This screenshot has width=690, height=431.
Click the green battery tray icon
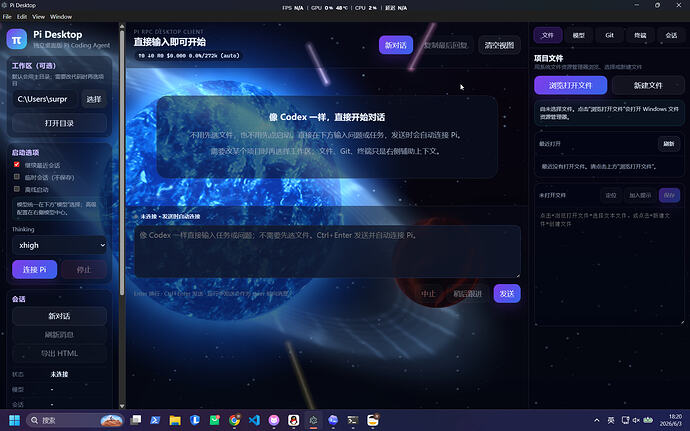click(648, 420)
